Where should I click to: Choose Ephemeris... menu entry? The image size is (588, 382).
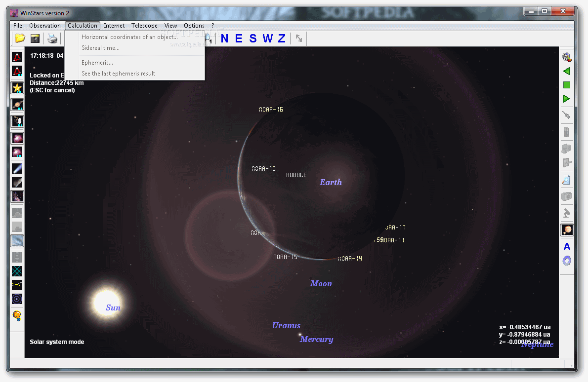point(135,63)
